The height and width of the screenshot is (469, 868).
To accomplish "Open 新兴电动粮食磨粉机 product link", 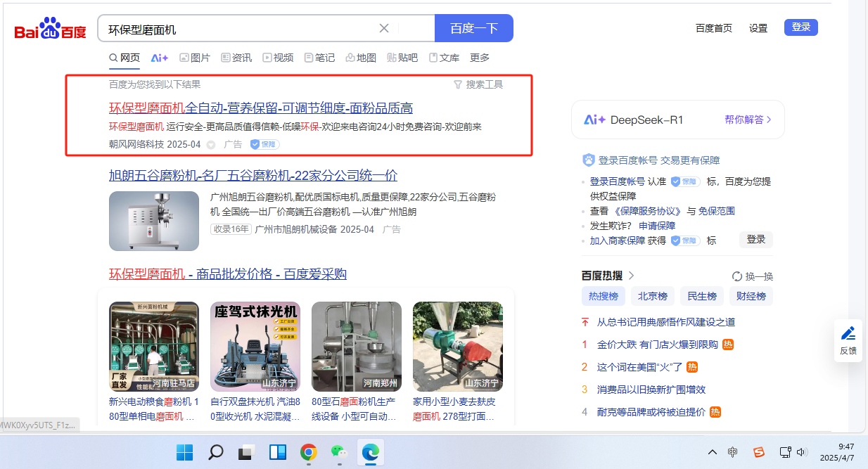I will pyautogui.click(x=154, y=409).
